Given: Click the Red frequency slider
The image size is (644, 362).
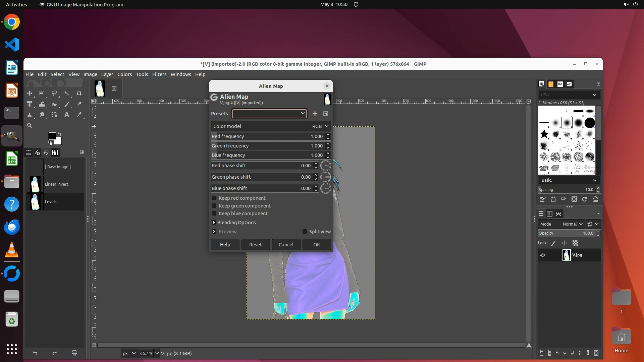Looking at the screenshot, I should click(x=262, y=136).
